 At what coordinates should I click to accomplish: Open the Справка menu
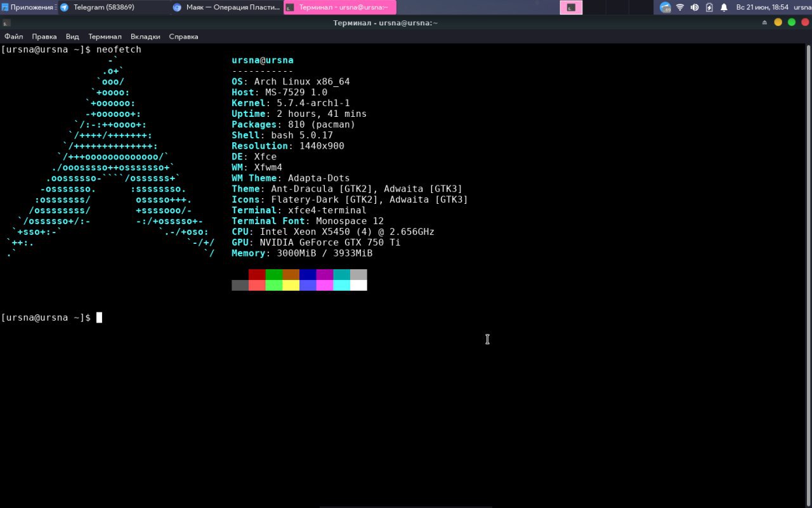pyautogui.click(x=184, y=36)
